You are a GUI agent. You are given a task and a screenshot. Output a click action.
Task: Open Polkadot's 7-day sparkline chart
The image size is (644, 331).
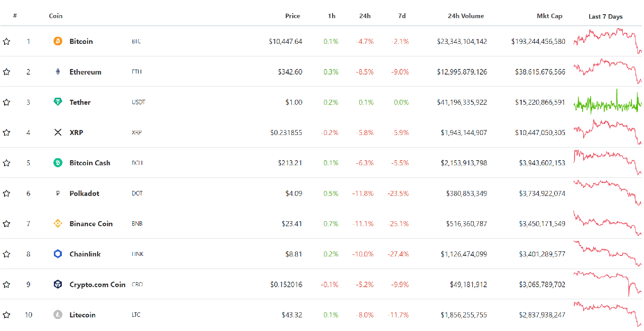click(x=608, y=192)
